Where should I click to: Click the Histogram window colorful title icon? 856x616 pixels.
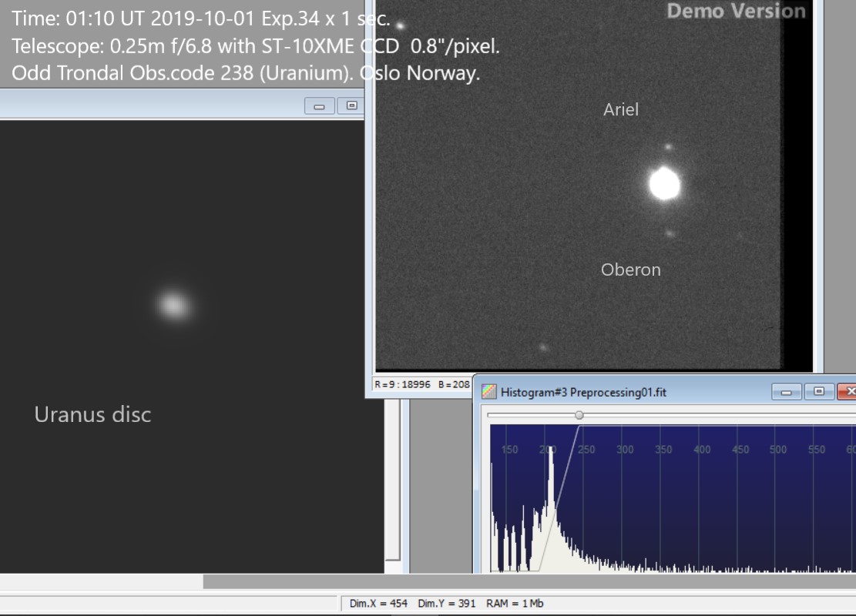[x=489, y=392]
